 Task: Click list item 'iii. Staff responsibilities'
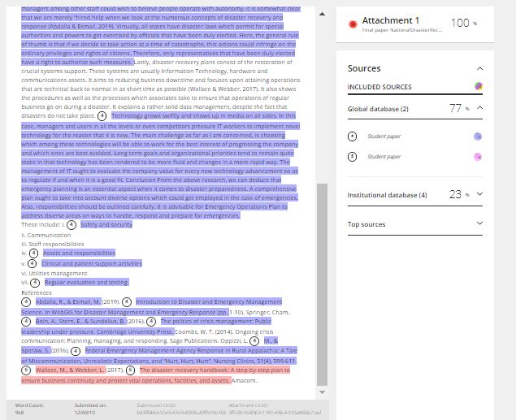[53, 244]
